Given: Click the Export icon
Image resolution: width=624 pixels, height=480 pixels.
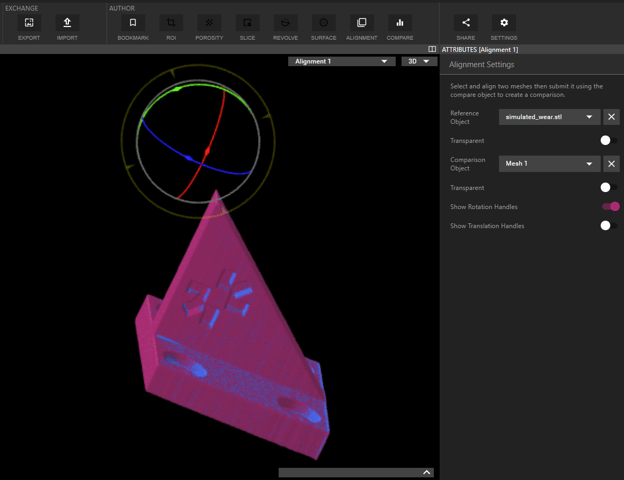Looking at the screenshot, I should click(x=29, y=23).
